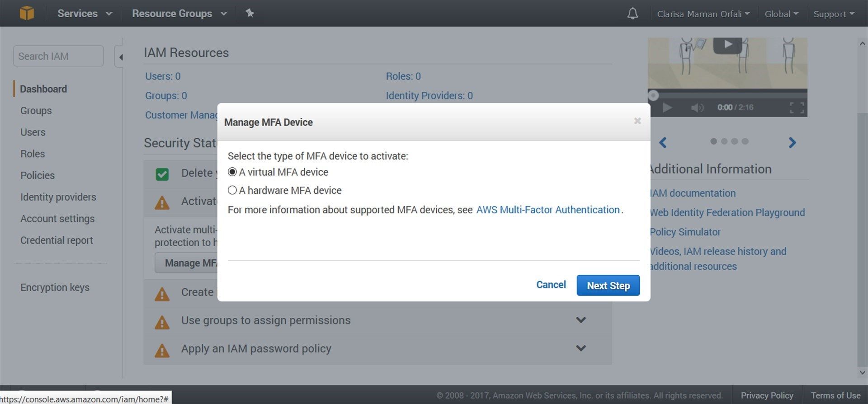Close the Manage MFA Device dialog
Screen dimensions: 868x404
[x=637, y=121]
